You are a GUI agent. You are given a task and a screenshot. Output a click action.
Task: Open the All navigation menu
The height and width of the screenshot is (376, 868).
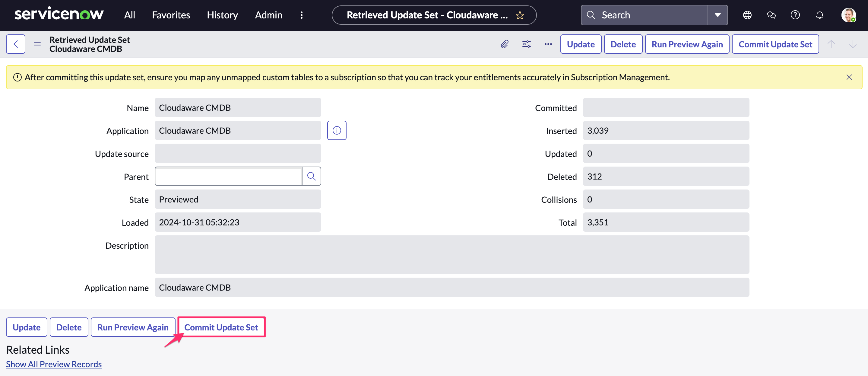click(x=129, y=15)
